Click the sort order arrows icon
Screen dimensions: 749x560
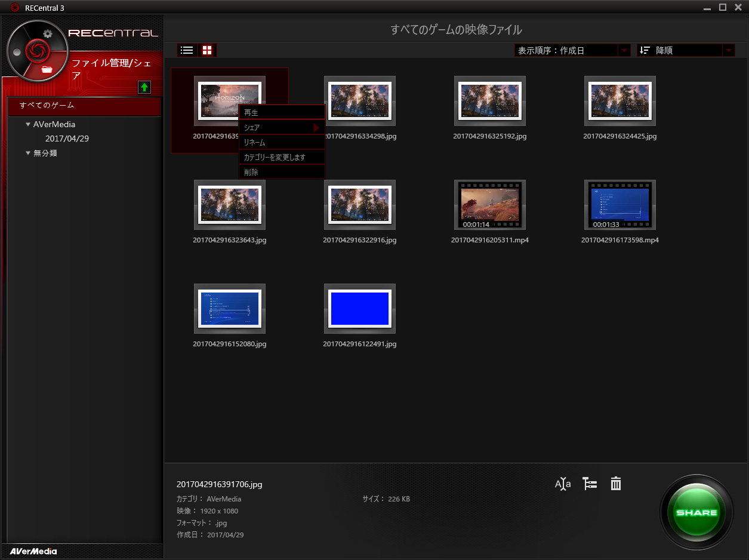click(x=645, y=51)
